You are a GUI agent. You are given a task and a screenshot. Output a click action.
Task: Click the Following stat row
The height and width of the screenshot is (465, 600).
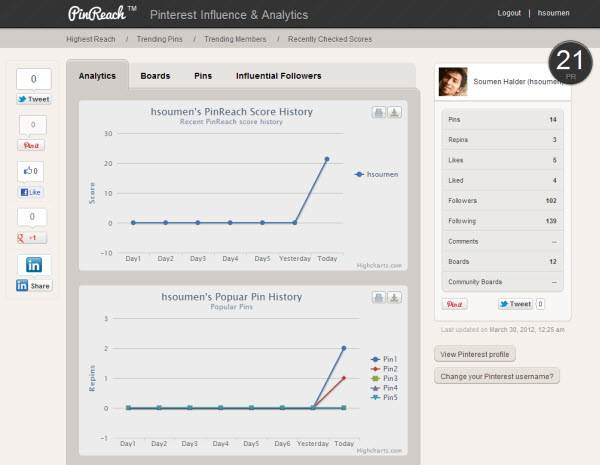(x=502, y=221)
